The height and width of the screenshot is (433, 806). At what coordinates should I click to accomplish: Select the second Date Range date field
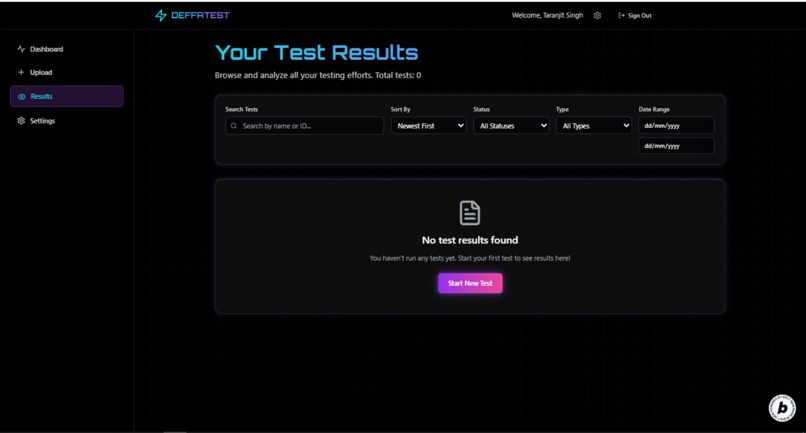676,146
